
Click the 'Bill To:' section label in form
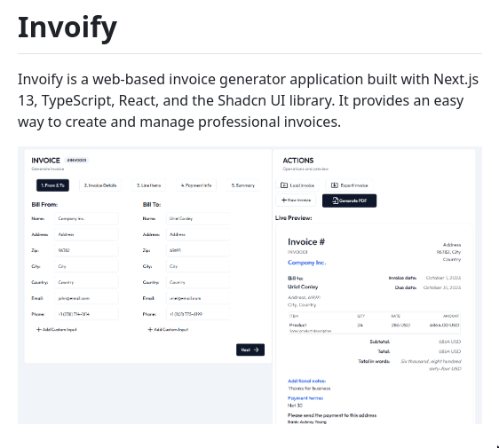point(152,204)
